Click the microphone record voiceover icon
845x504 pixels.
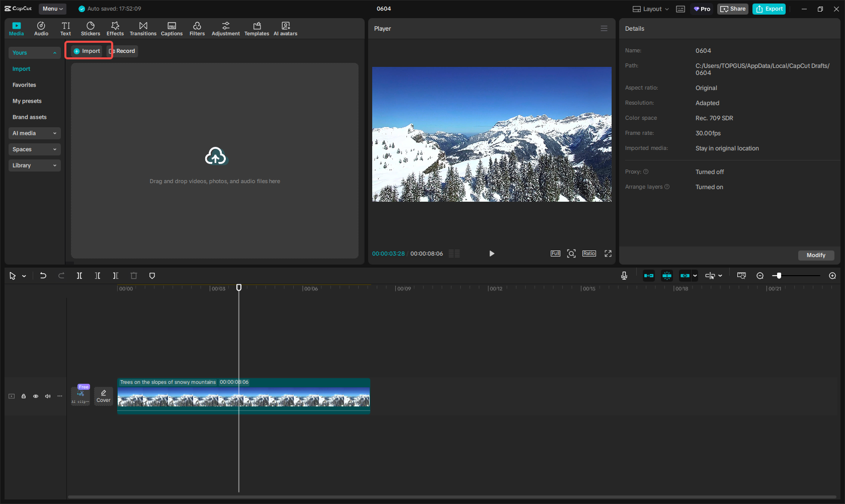coord(624,276)
